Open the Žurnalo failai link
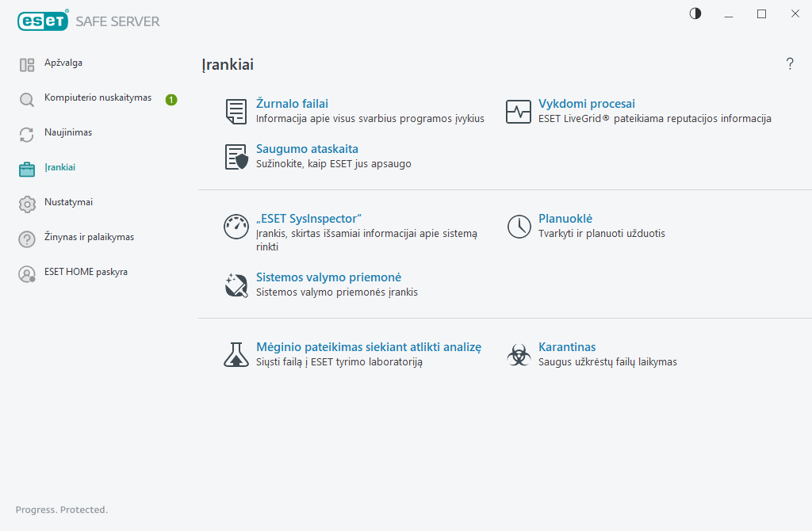812x531 pixels. pyautogui.click(x=292, y=104)
